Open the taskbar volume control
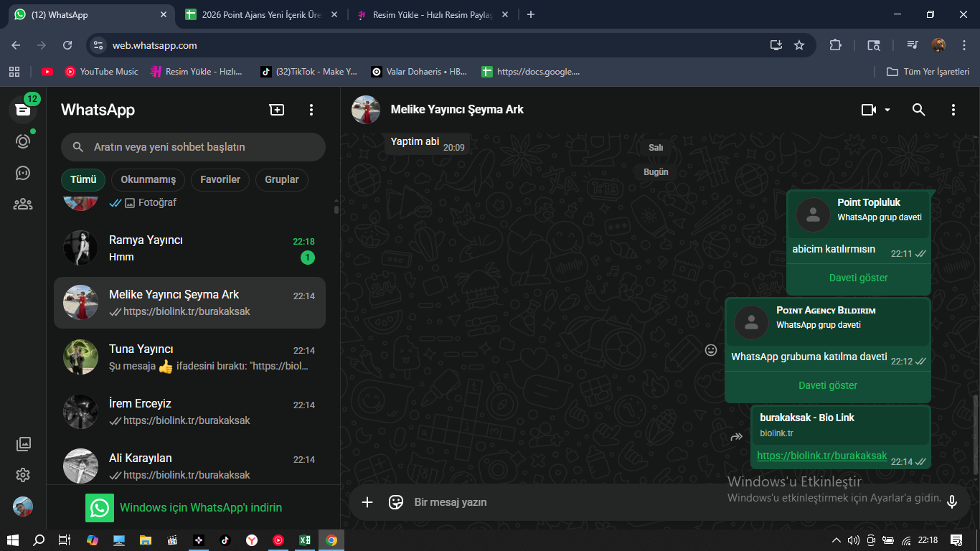The width and height of the screenshot is (980, 551). click(853, 540)
